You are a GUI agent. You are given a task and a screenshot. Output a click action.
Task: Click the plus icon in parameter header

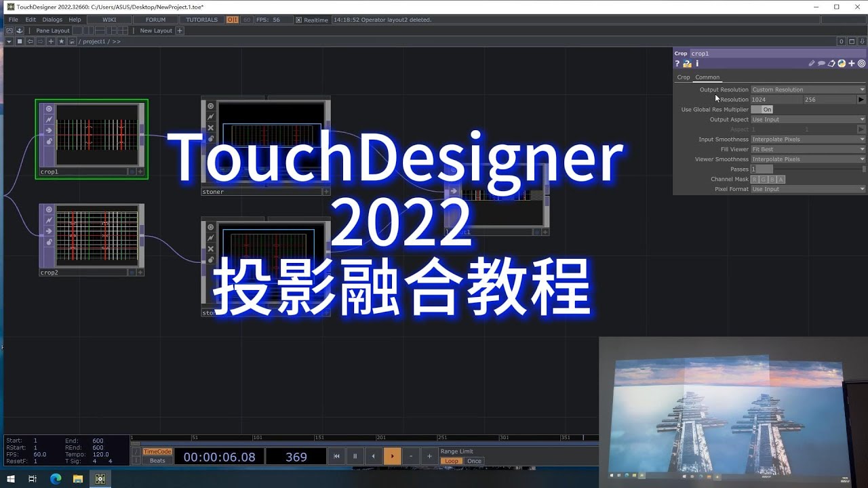pyautogui.click(x=852, y=64)
